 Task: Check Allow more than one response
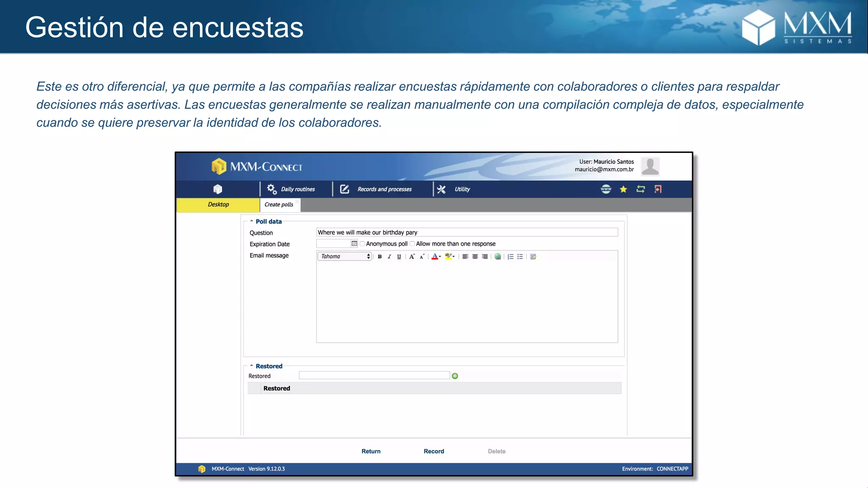click(x=412, y=244)
